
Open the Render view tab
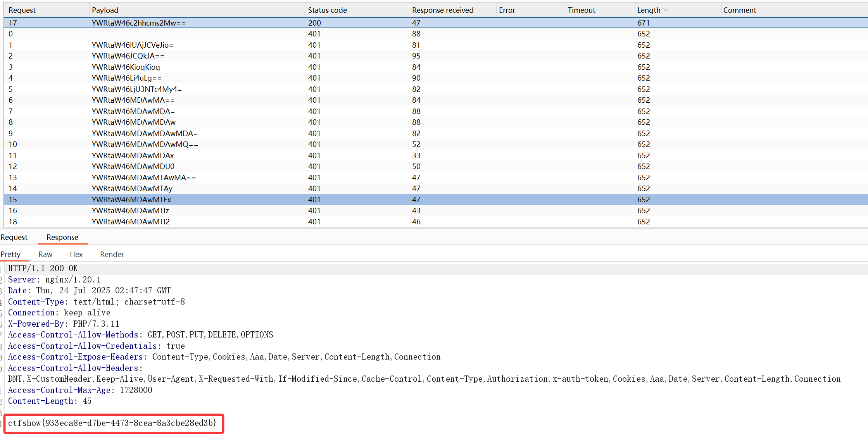(x=112, y=254)
